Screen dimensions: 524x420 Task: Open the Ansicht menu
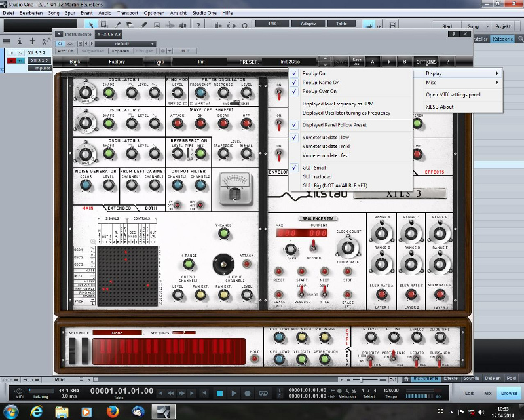178,13
